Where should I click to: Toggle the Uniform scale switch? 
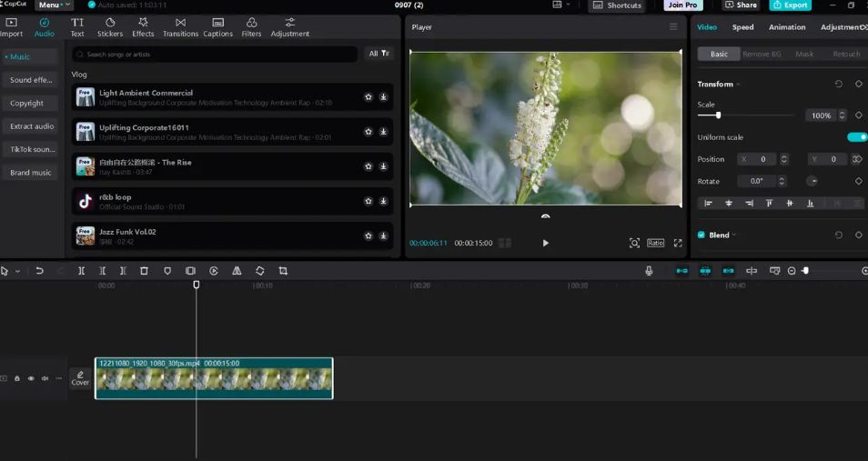pyautogui.click(x=856, y=137)
